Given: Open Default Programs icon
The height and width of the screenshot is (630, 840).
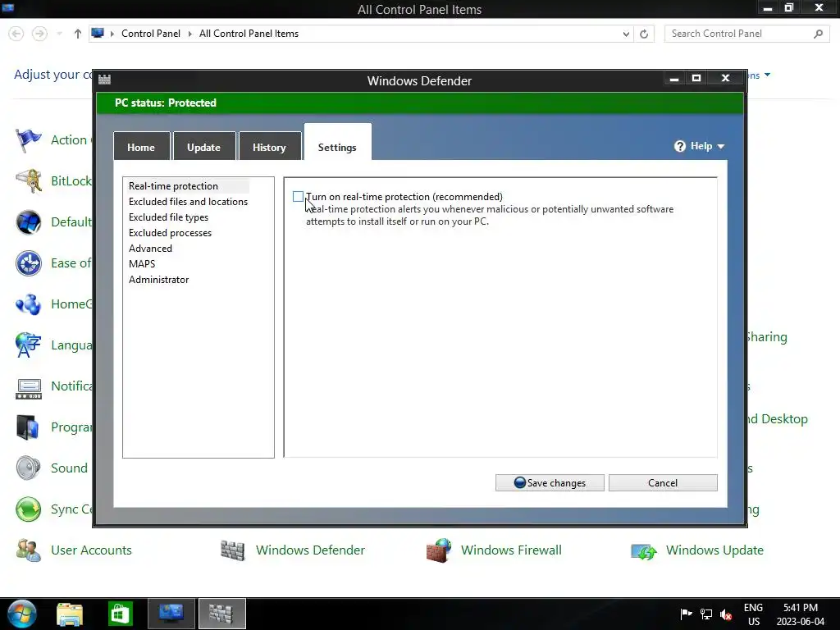Looking at the screenshot, I should point(28,222).
